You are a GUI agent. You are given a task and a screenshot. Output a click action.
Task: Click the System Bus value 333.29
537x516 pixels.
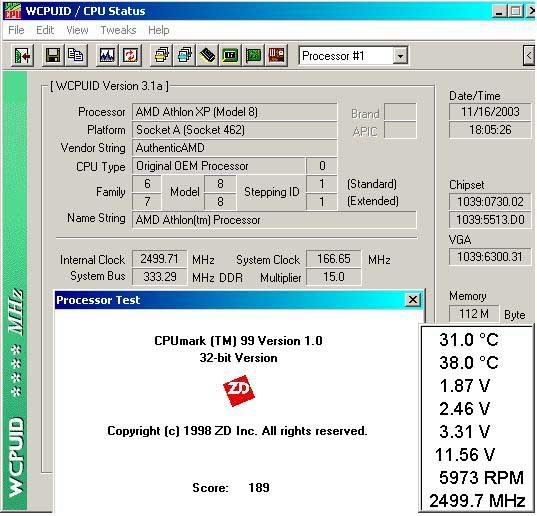(x=160, y=277)
